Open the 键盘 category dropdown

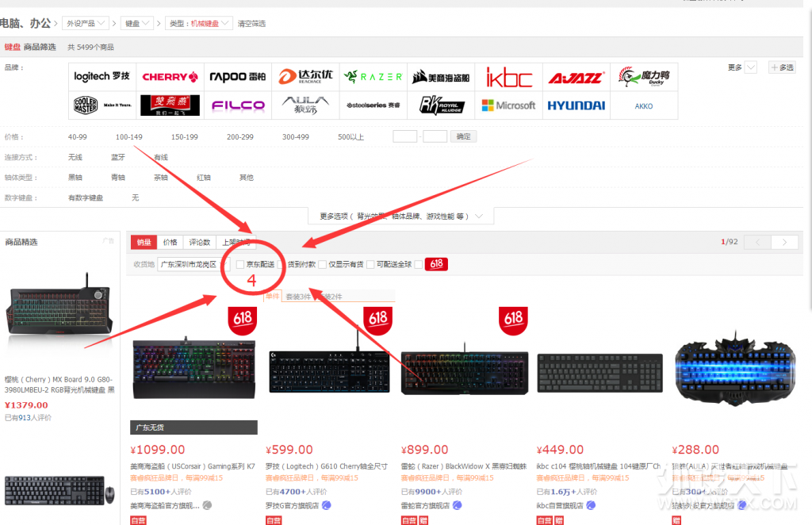137,23
